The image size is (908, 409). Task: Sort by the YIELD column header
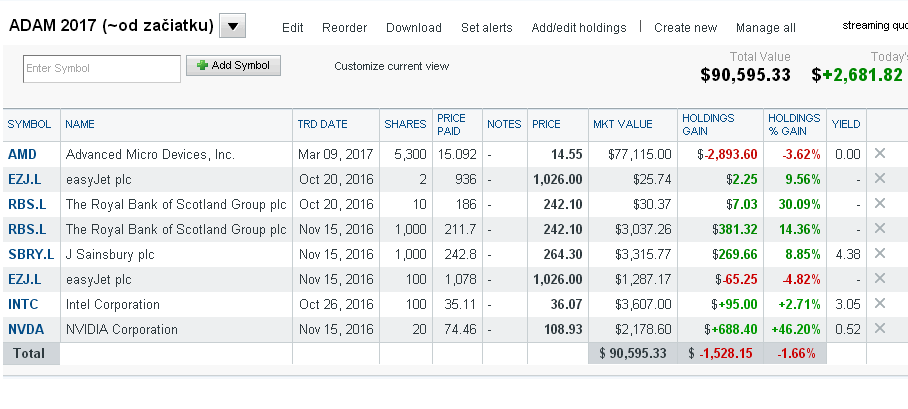coord(846,124)
